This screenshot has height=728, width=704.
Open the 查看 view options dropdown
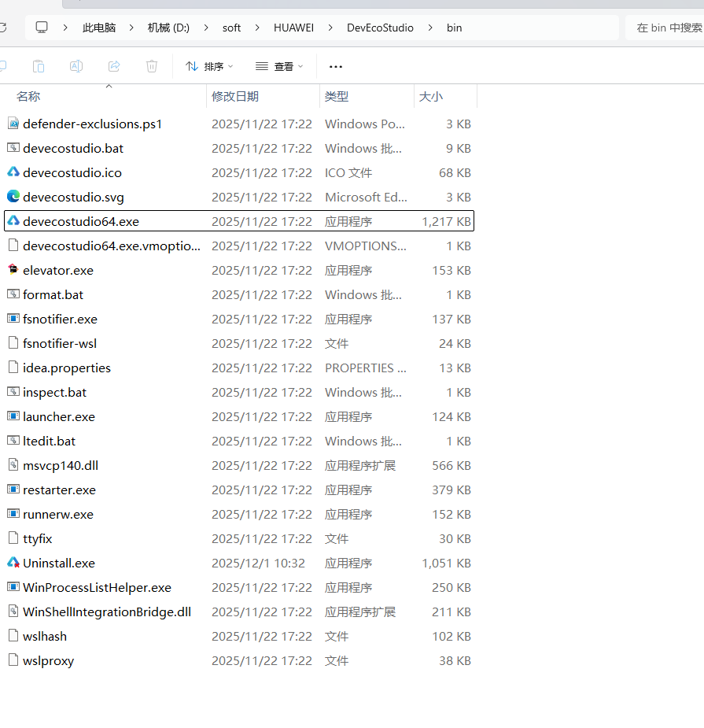click(279, 66)
